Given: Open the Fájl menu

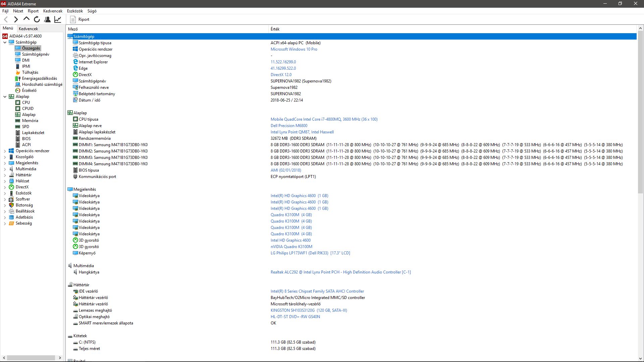Looking at the screenshot, I should point(5,11).
